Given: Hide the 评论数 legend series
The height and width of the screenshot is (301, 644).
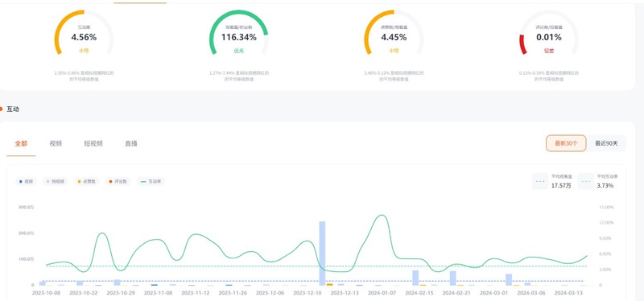Looking at the screenshot, I should (x=118, y=182).
